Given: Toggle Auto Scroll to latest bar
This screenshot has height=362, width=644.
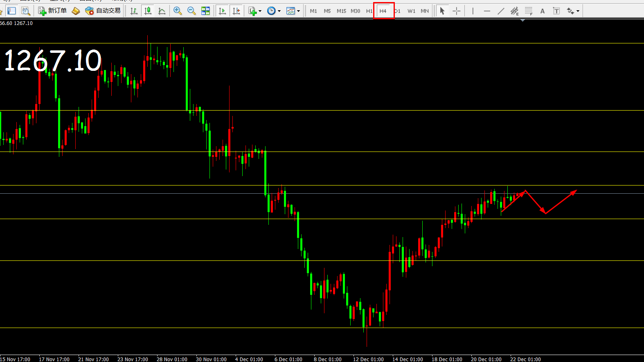Looking at the screenshot, I should [222, 11].
